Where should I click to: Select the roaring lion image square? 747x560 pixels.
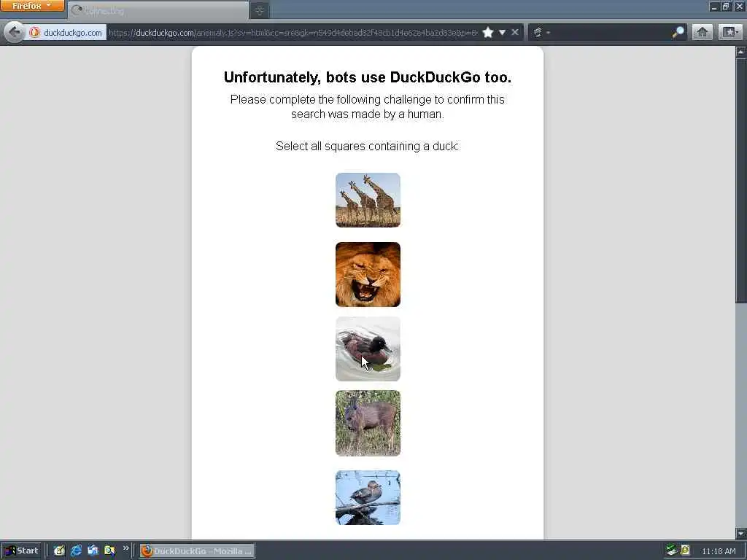[368, 274]
